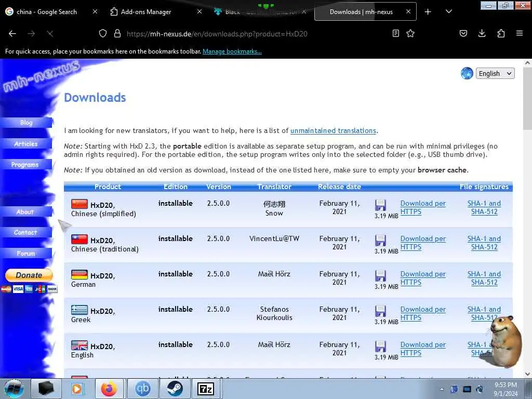532x399 pixels.
Task: Close the Add-ons Manager tab
Action: [199, 11]
